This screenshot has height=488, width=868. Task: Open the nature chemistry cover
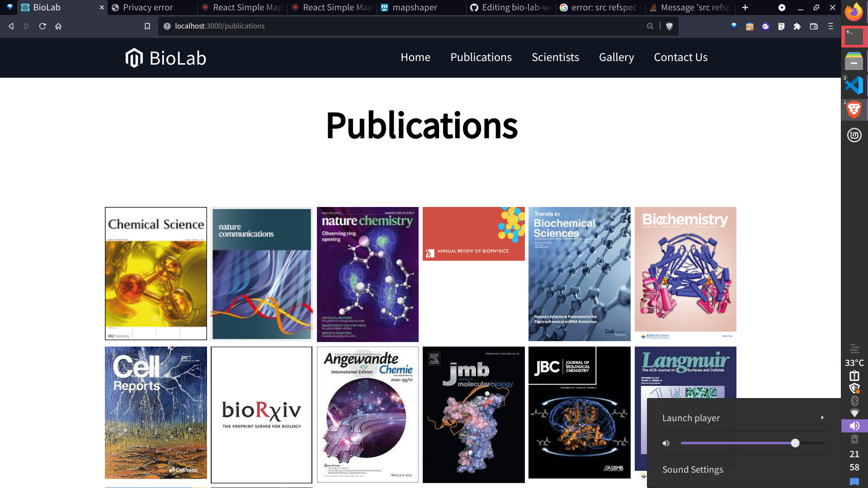pos(368,274)
